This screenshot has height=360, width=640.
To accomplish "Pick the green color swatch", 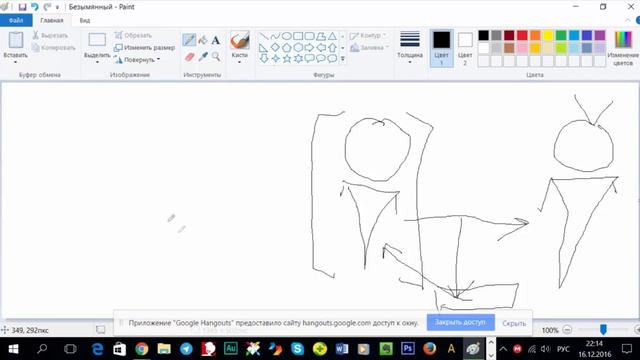I will coord(561,36).
